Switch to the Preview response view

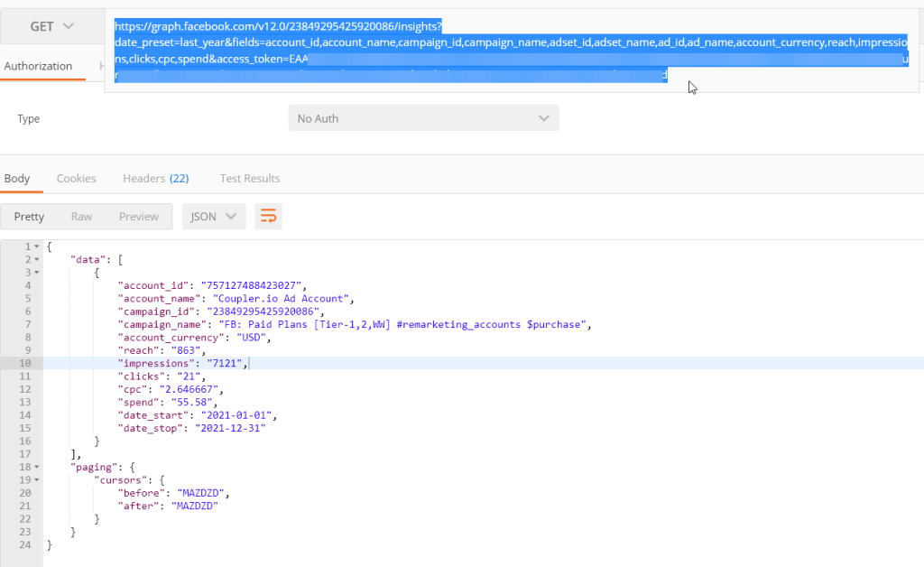click(x=138, y=216)
